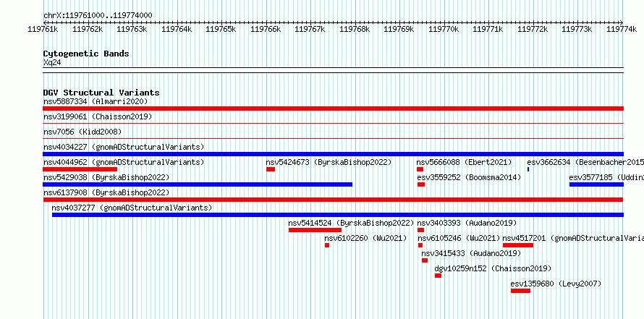Viewport: 644px width, 319px height.
Task: Click the DGV Structural Variants track title
Action: [101, 93]
